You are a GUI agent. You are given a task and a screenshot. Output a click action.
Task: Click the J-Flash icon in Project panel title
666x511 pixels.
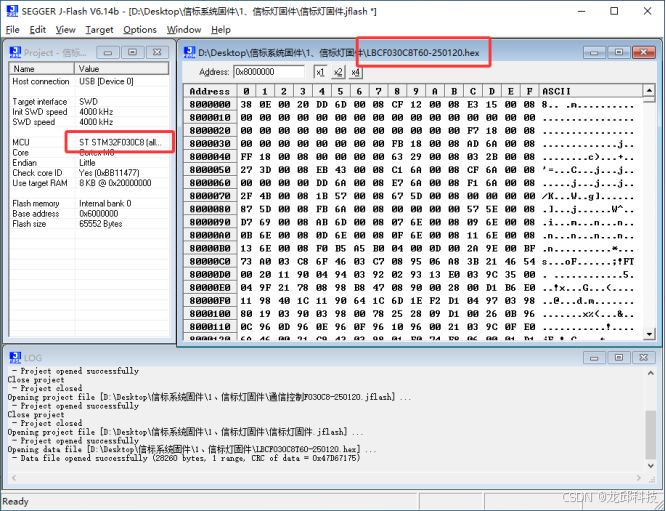(x=15, y=52)
